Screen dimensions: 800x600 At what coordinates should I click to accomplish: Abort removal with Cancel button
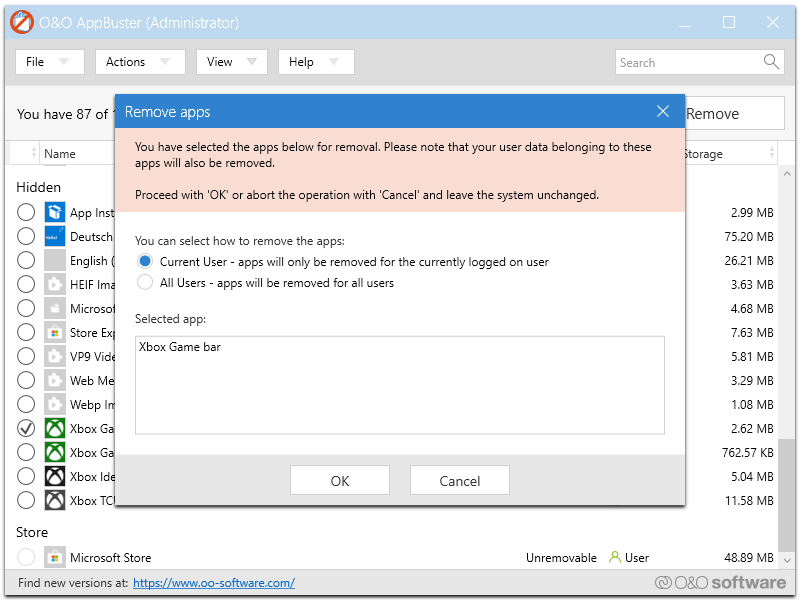click(460, 480)
